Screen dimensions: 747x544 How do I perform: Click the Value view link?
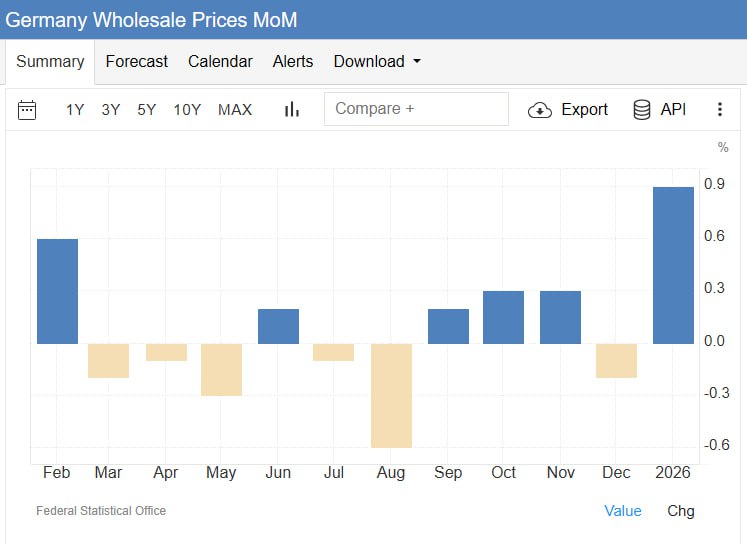click(623, 511)
